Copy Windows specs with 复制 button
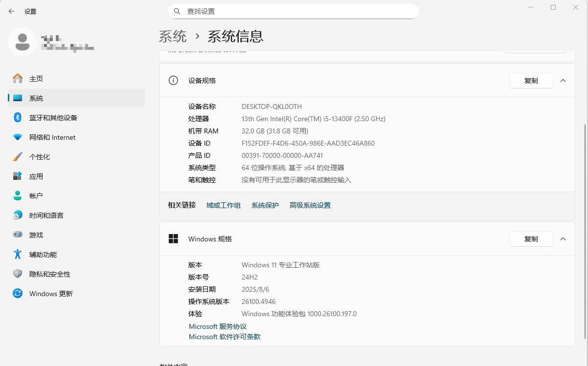 531,239
